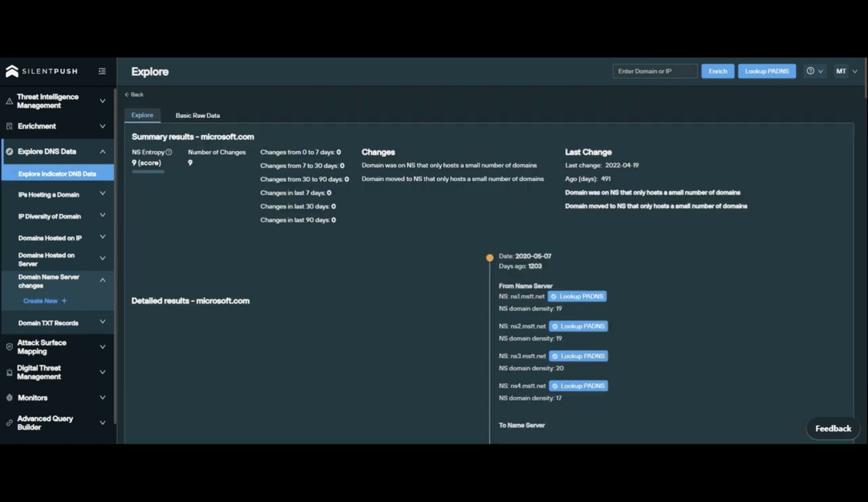Click Lookup PADNS for ns1.msft.net
Screen dimensions: 868x502
(577, 297)
